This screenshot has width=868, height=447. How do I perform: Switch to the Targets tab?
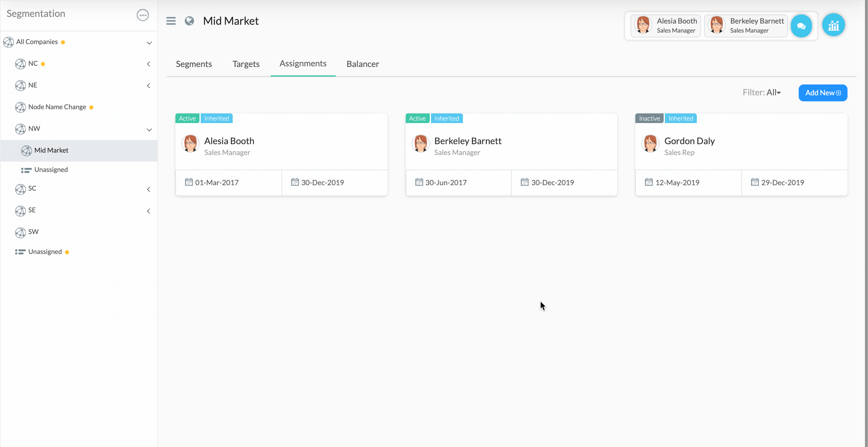(x=246, y=64)
